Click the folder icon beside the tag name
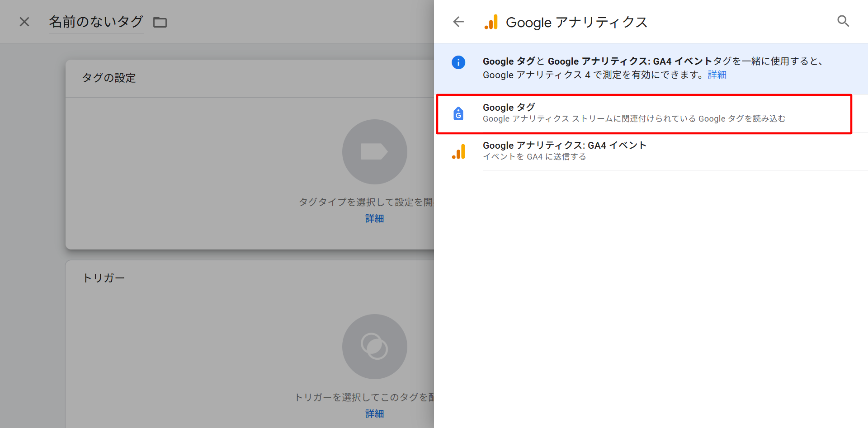868x428 pixels. coord(160,22)
